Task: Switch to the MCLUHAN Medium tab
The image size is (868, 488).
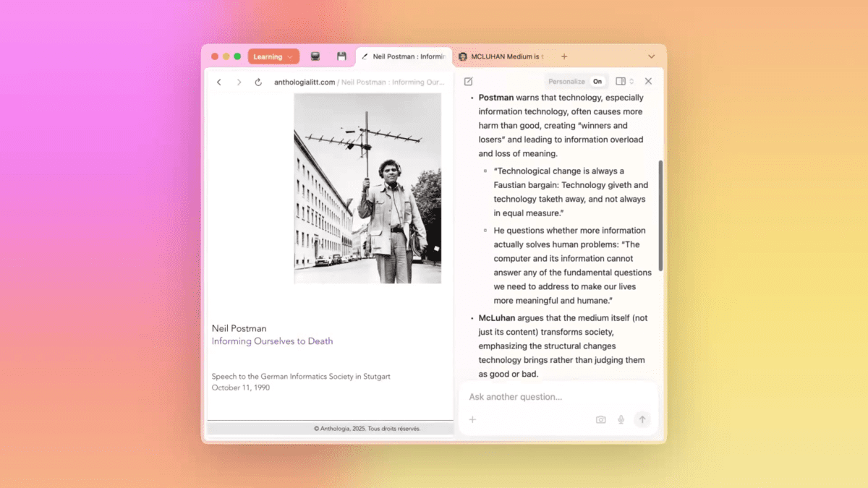Action: (501, 56)
